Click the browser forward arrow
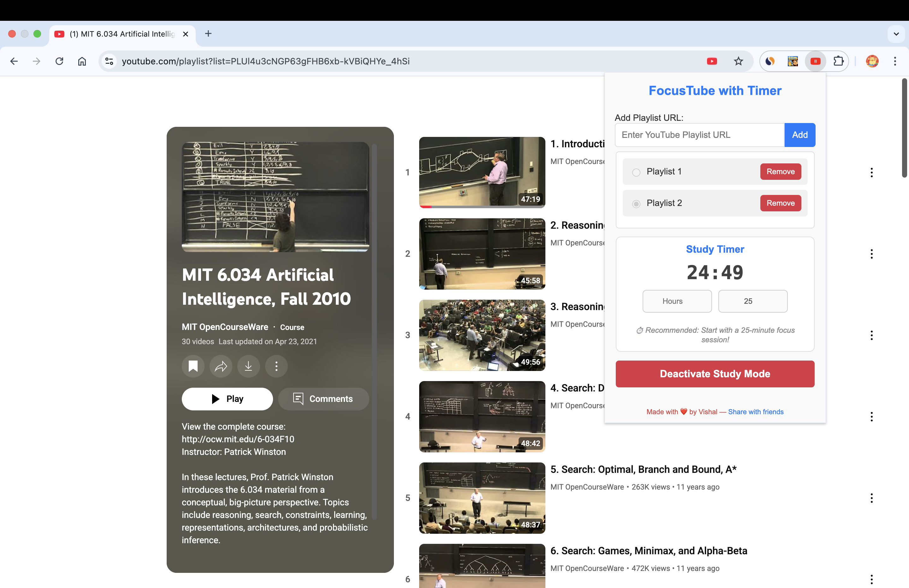Viewport: 909px width, 588px height. pyautogui.click(x=36, y=61)
